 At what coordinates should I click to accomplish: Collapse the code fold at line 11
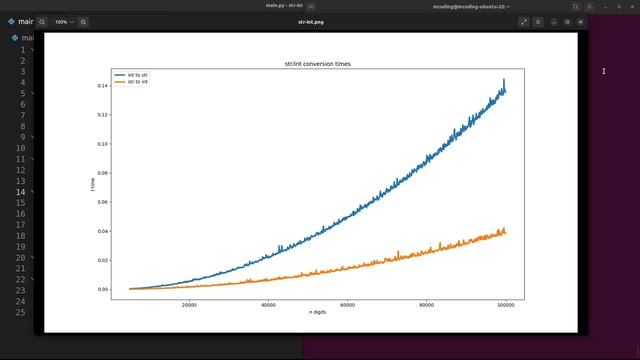click(x=32, y=159)
